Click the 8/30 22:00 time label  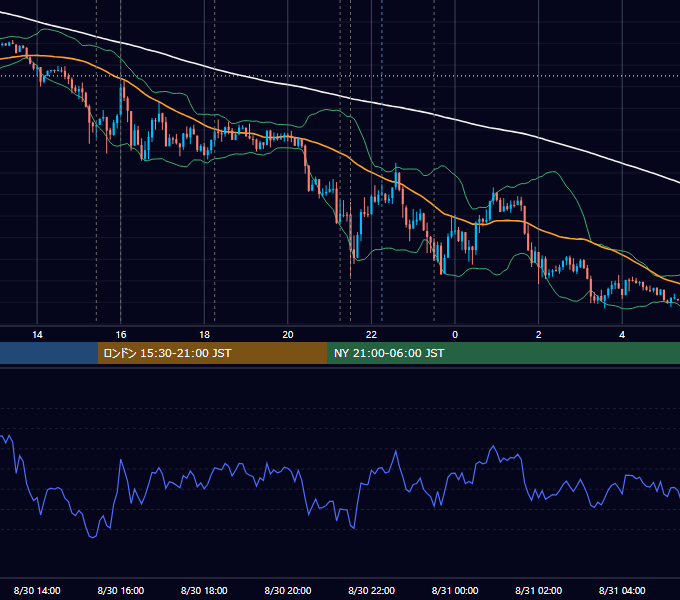(x=371, y=590)
